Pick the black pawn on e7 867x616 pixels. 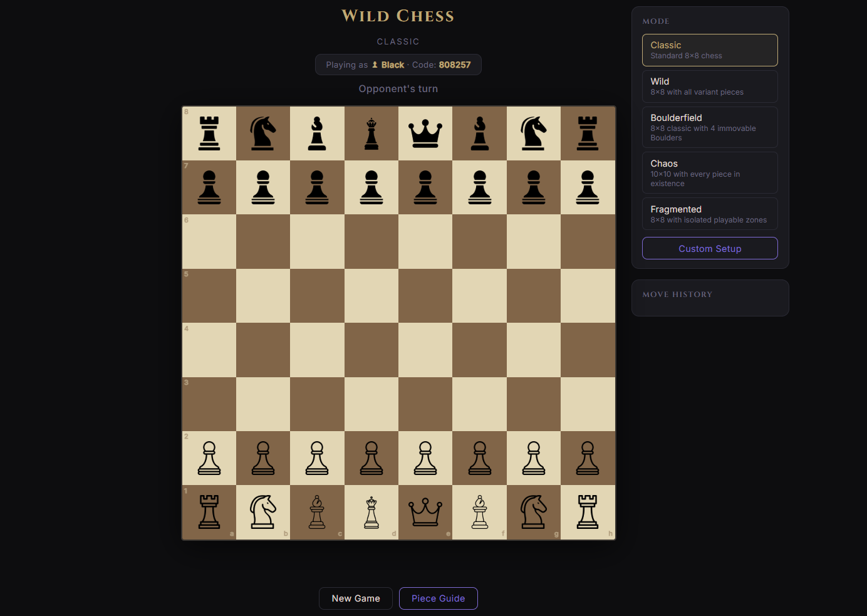[425, 187]
